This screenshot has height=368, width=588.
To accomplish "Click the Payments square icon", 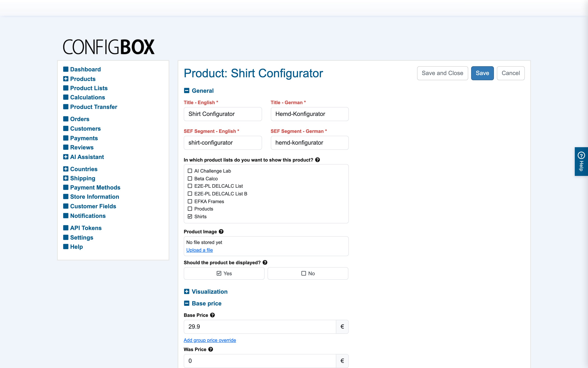I will coord(66,138).
